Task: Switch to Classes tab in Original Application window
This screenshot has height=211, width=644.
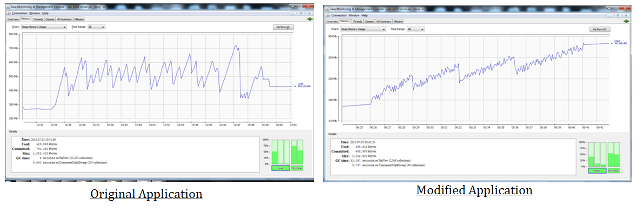Action: coord(50,19)
